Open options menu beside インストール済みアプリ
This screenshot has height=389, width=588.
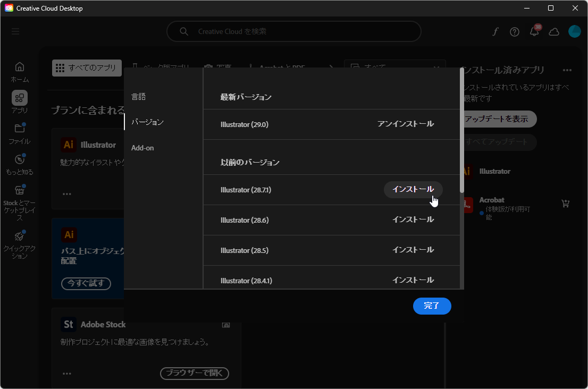click(x=567, y=70)
